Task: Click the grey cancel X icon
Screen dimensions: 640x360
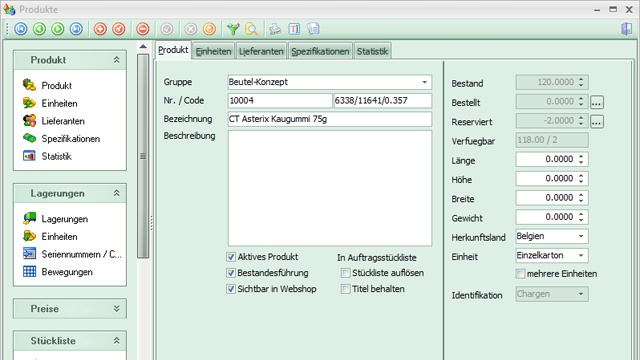Action: tap(191, 29)
